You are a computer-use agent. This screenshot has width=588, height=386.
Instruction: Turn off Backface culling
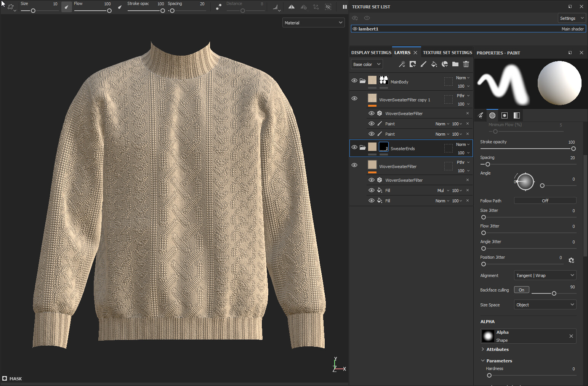pos(521,289)
